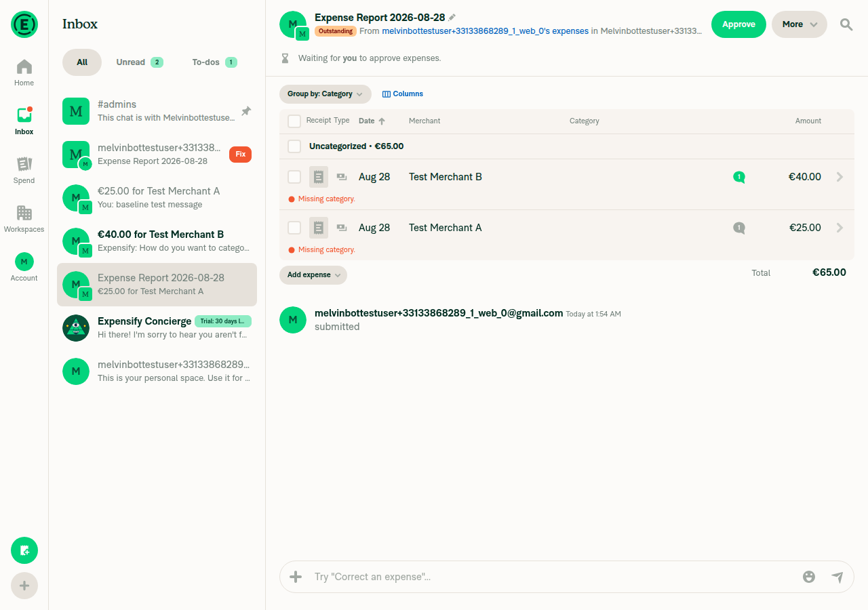Open the Workspaces section
This screenshot has width=868, height=610.
24,219
